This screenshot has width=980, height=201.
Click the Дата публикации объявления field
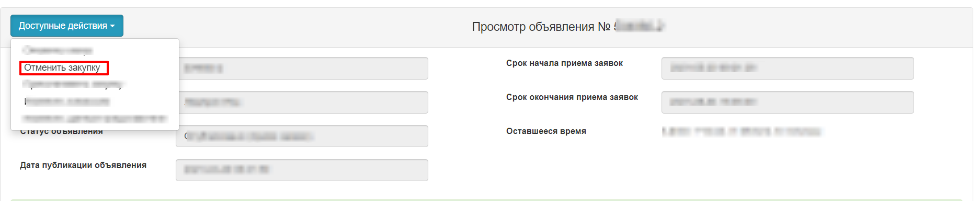[302, 170]
